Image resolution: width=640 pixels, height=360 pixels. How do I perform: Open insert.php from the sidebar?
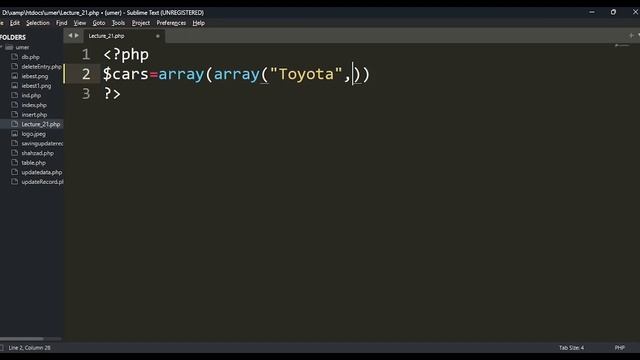34,115
